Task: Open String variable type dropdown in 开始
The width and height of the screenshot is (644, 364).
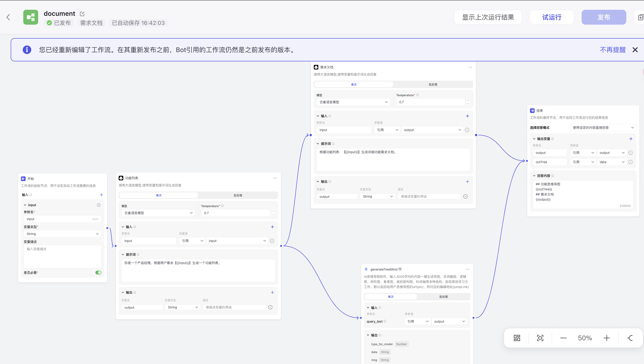Action: click(62, 234)
